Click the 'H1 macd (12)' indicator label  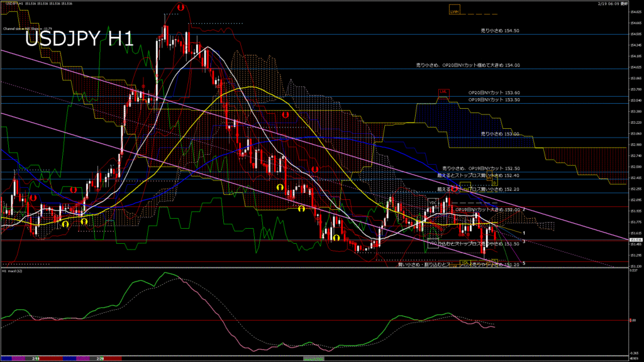pos(13,271)
